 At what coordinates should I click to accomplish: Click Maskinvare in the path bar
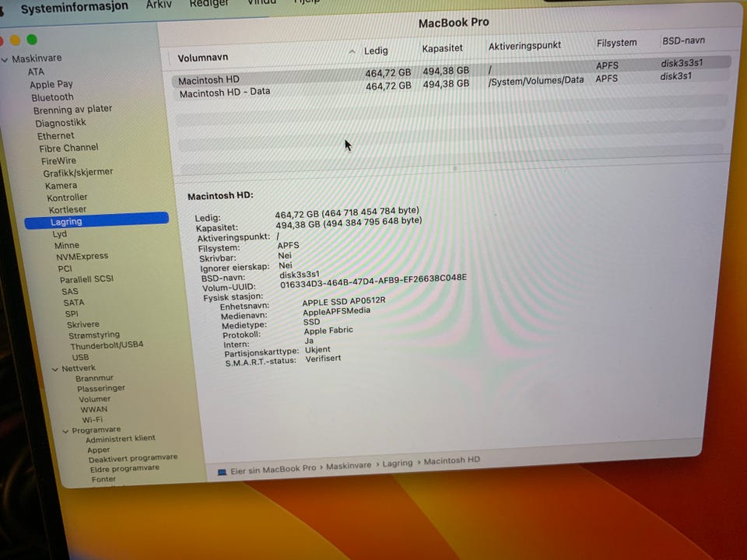[349, 466]
